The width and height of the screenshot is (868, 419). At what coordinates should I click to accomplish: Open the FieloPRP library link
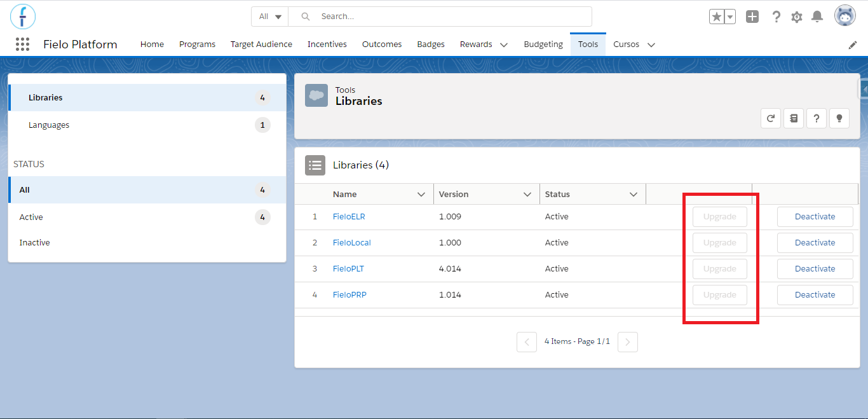pos(349,295)
